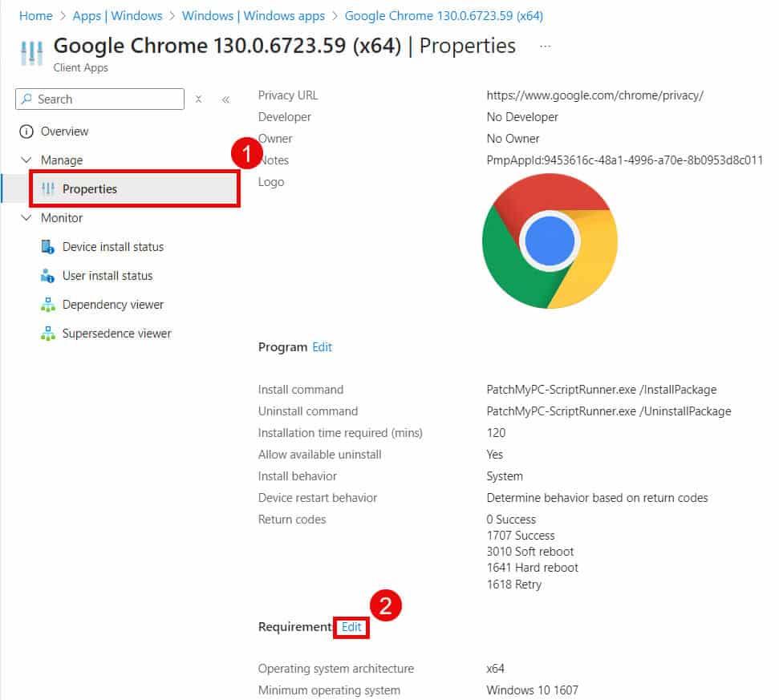
Task: Go to Apps | Windows breadcrumb
Action: 117,16
